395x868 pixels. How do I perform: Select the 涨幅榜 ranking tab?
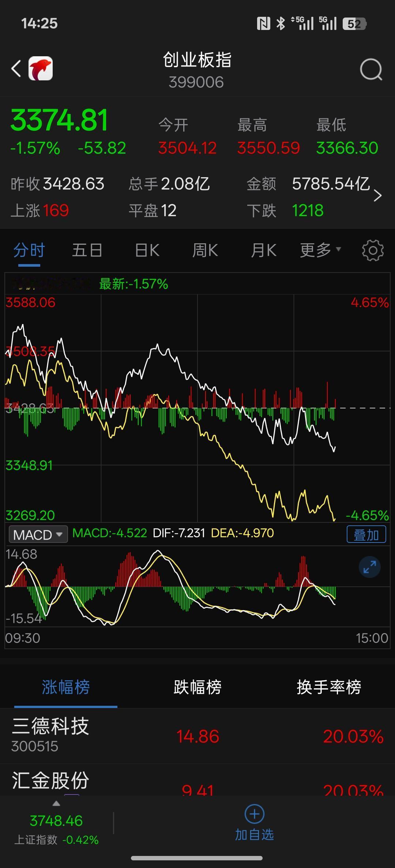[x=66, y=687]
